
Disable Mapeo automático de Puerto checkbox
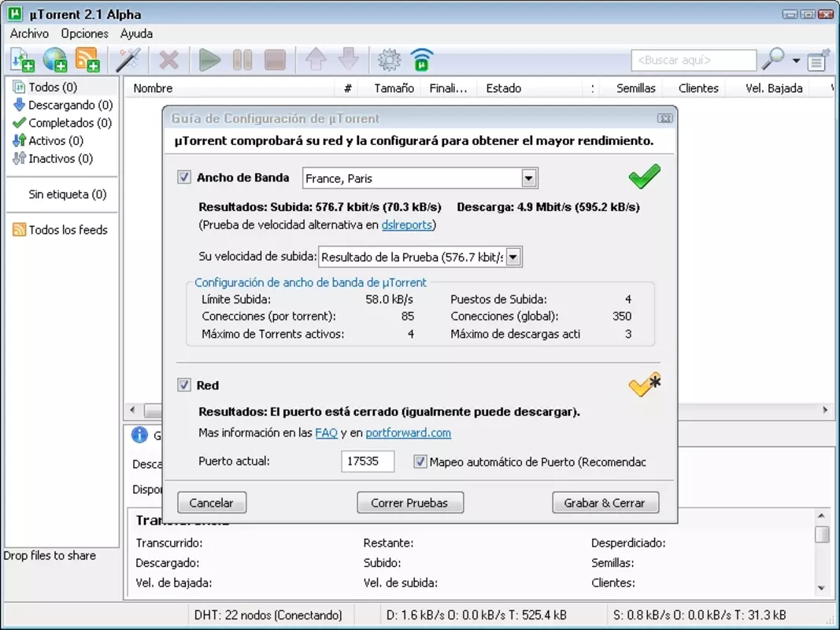(420, 461)
